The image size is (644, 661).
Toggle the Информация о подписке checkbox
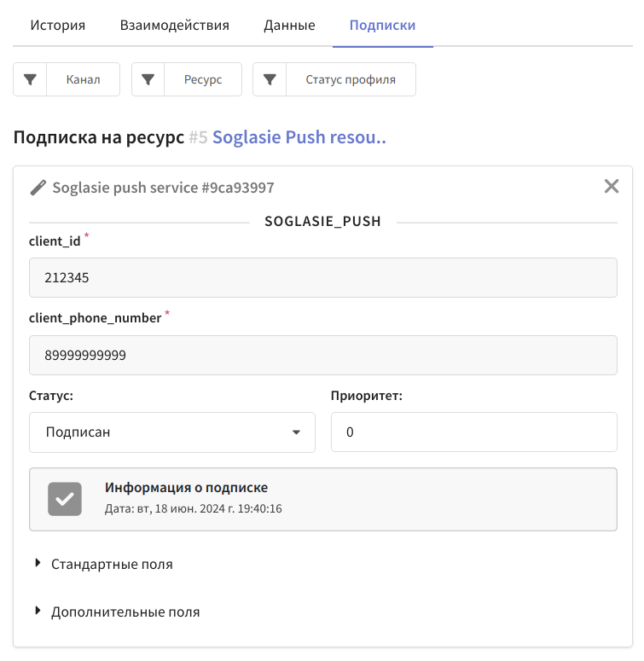[65, 499]
